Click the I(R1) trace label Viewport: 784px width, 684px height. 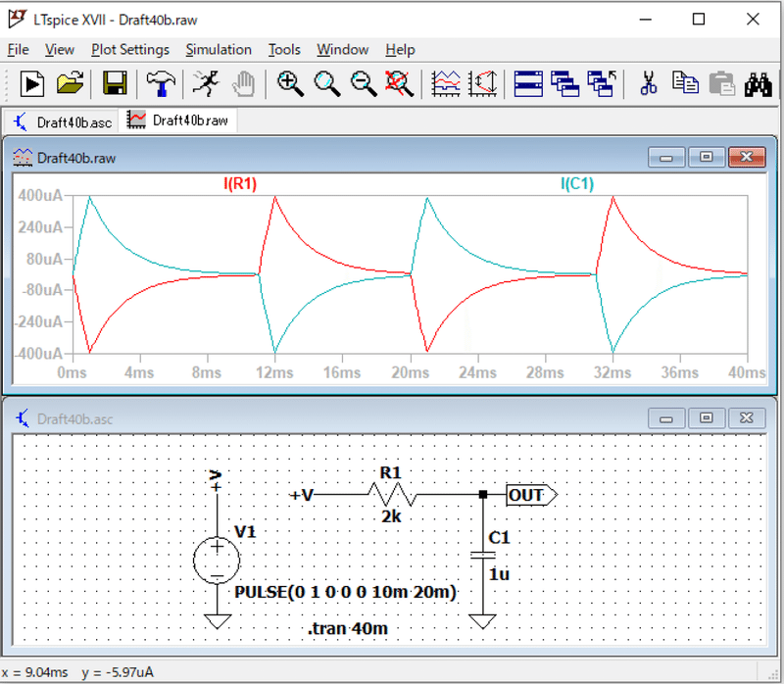[239, 183]
